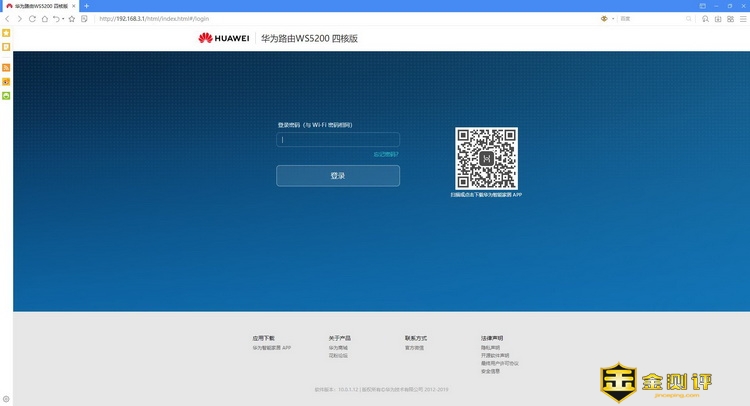Open the 隐私声明 privacy statement link
The image size is (750, 406).
[x=491, y=347]
